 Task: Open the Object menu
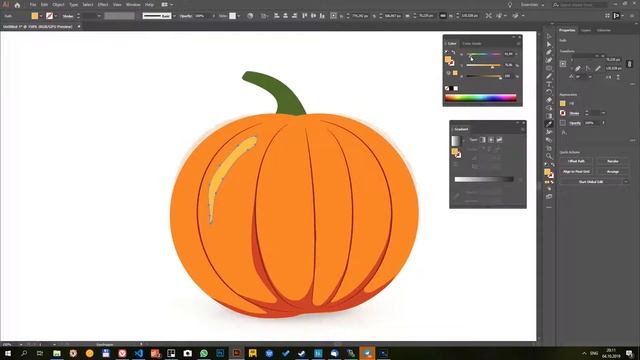[x=58, y=5]
